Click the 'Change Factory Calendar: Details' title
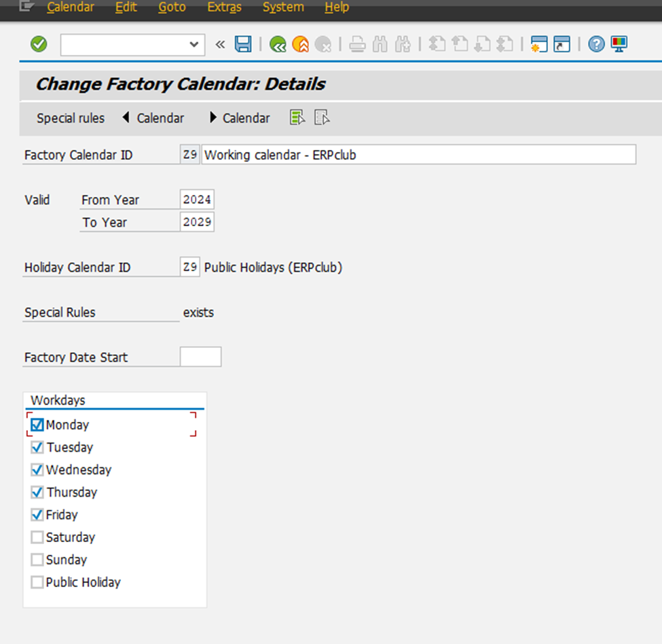662x644 pixels. click(x=181, y=84)
